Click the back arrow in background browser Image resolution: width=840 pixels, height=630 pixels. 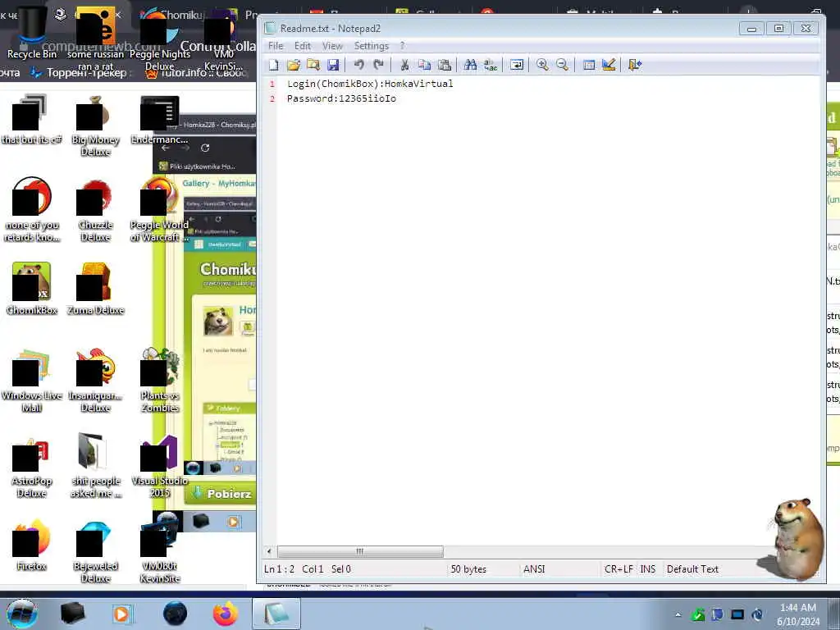166,148
